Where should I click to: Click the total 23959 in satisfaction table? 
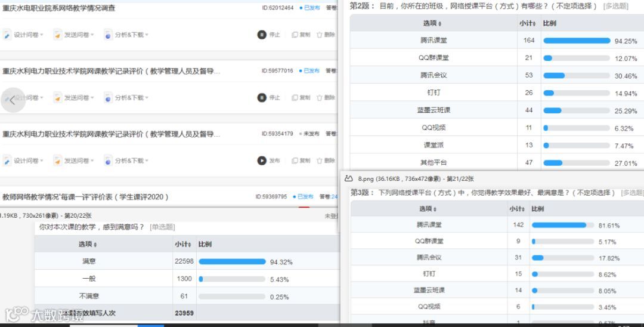pos(184,313)
